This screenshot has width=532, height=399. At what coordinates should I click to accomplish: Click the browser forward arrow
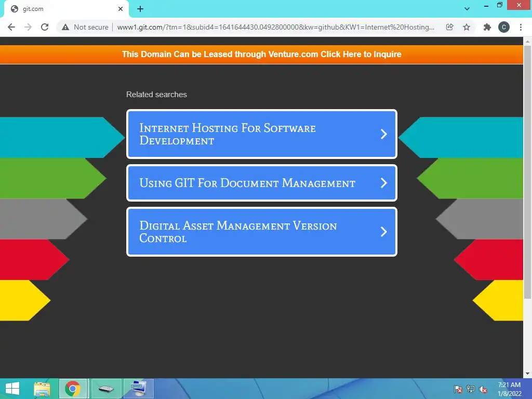(28, 27)
